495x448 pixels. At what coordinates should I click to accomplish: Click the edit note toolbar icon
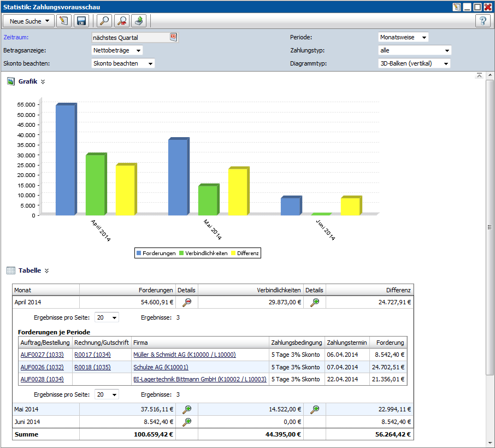(64, 21)
